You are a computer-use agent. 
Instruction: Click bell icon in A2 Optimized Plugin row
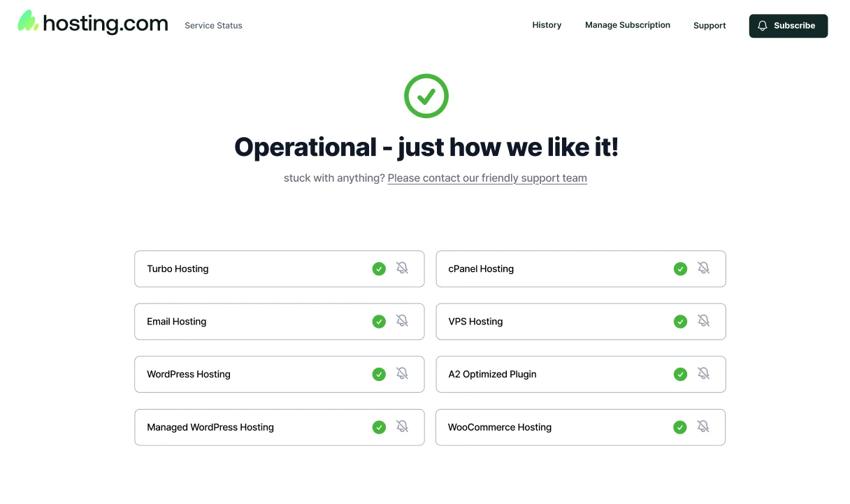point(703,374)
